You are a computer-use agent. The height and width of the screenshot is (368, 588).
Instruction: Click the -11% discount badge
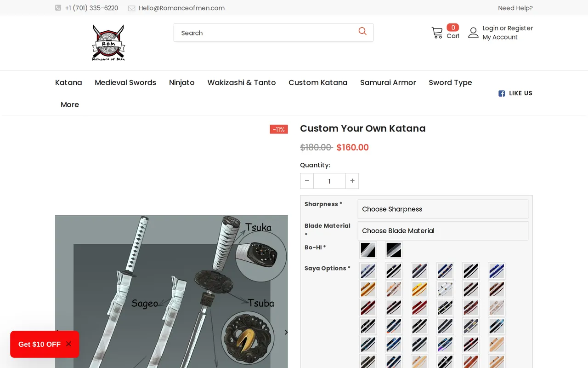279,129
